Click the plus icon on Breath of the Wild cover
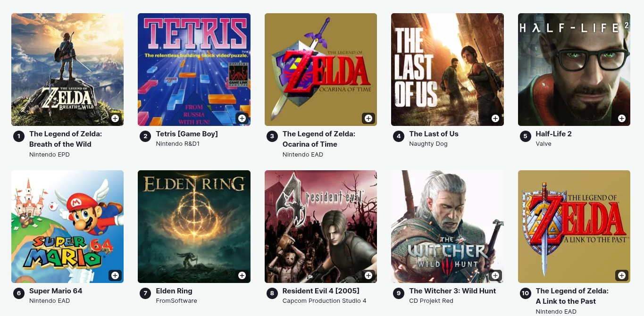 pos(115,118)
